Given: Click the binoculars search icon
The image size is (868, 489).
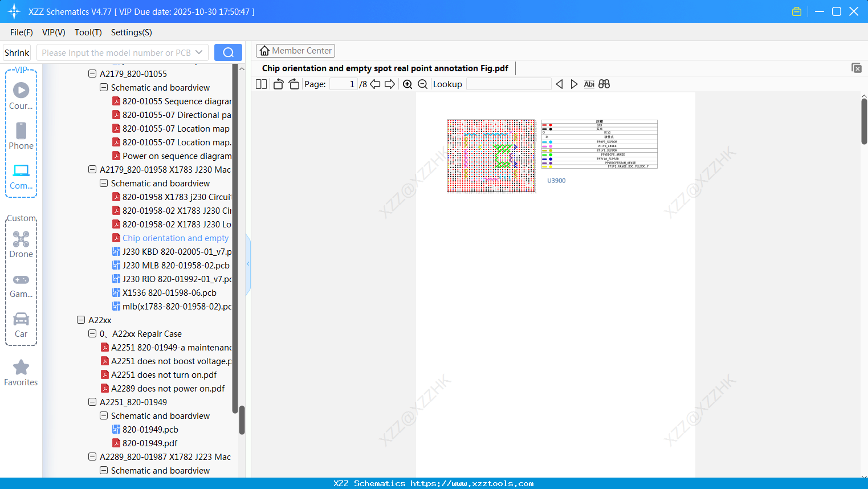Looking at the screenshot, I should (x=604, y=84).
